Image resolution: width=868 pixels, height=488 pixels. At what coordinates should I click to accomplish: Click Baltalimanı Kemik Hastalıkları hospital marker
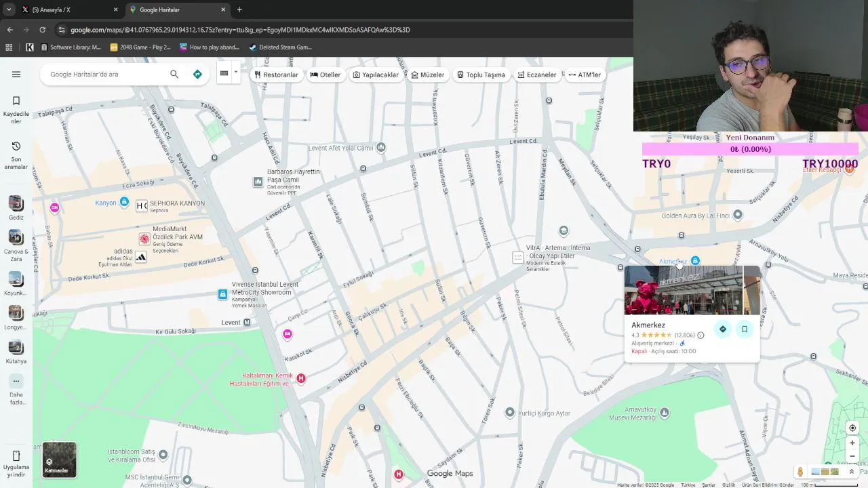pos(301,378)
